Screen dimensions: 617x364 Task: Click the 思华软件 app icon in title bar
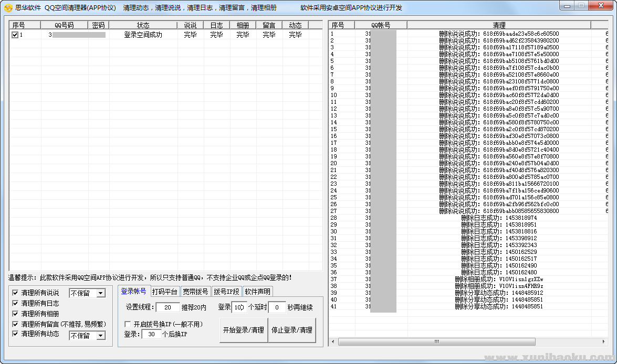[8, 8]
